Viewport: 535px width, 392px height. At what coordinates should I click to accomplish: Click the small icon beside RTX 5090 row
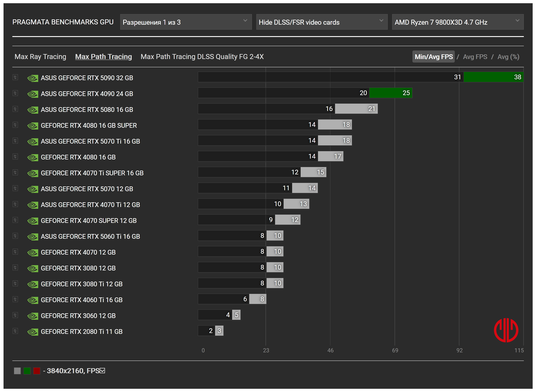(15, 78)
